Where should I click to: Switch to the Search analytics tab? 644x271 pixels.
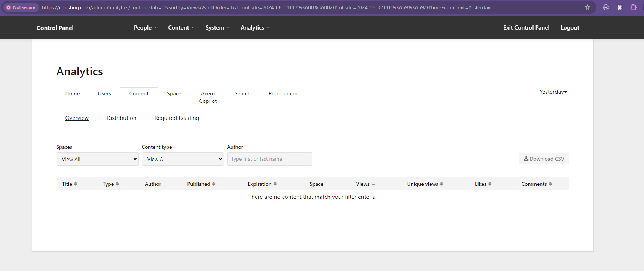pos(242,93)
